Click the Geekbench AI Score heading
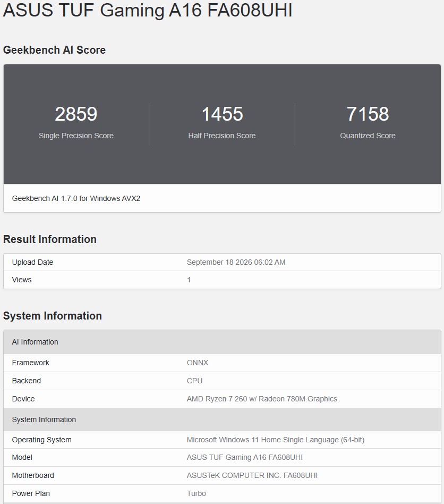Screen dimensions: 444x504 54,50
